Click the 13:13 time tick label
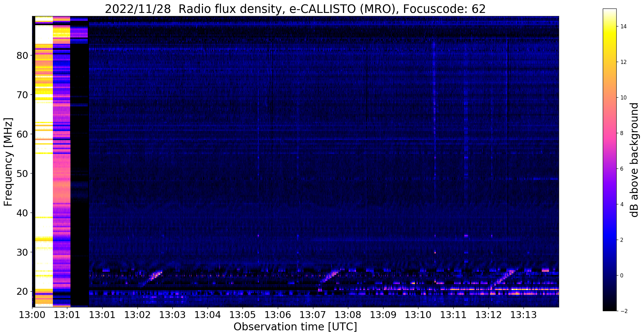Image resolution: width=644 pixels, height=336 pixels. 524,315
